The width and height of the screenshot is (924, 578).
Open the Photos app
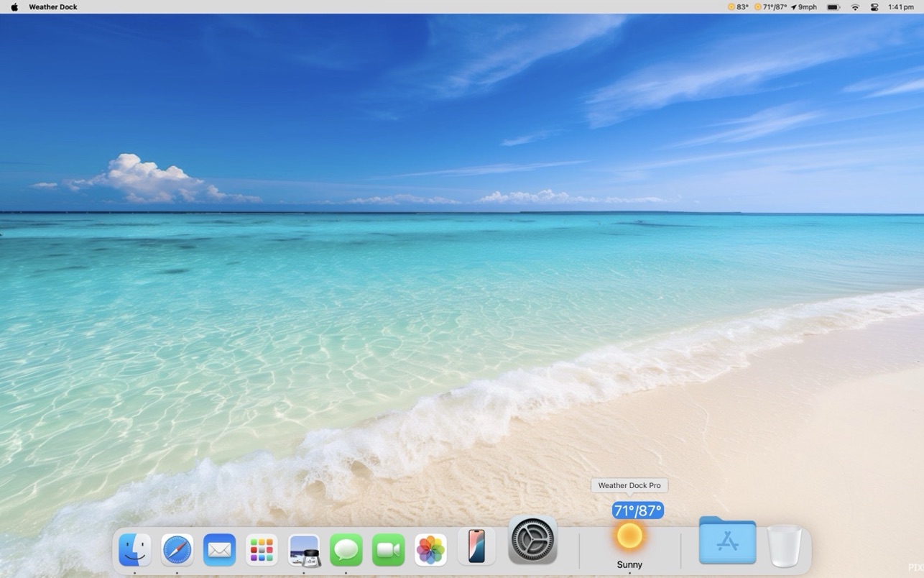tap(431, 550)
